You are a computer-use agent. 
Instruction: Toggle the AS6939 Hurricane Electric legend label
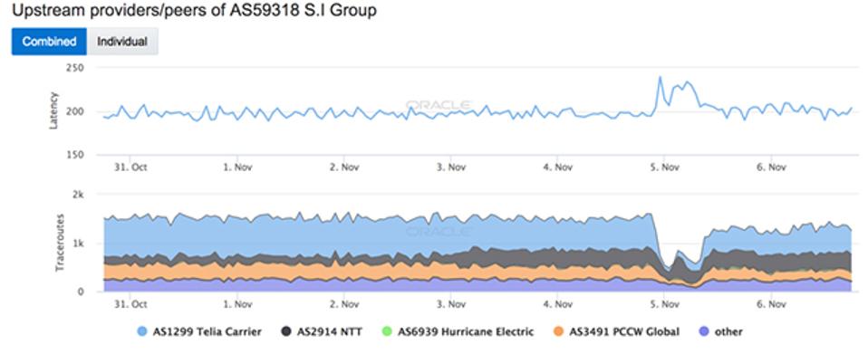466,332
